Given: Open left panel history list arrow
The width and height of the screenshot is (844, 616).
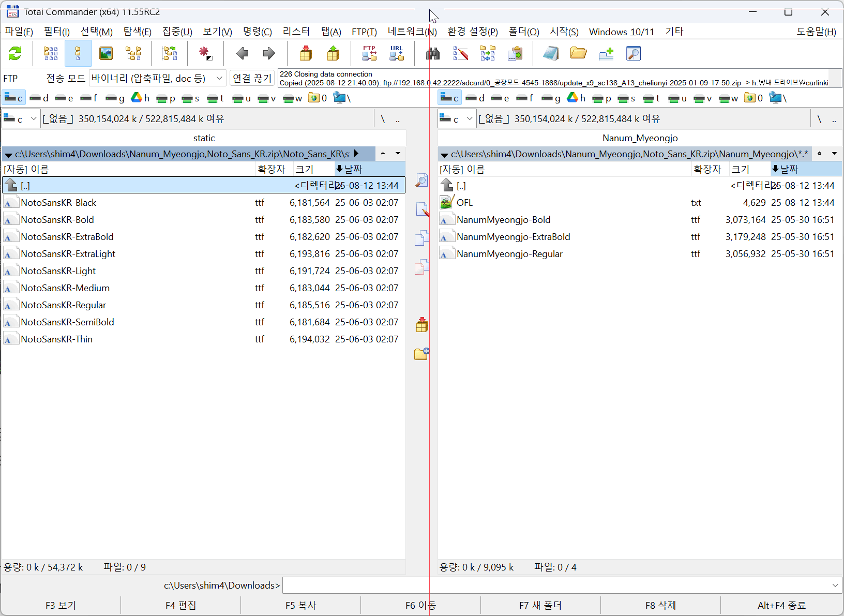Looking at the screenshot, I should tap(398, 154).
